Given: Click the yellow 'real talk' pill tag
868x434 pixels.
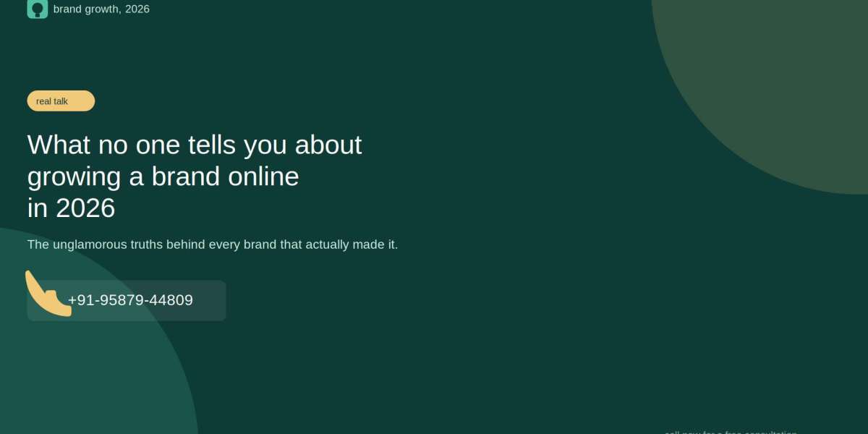Looking at the screenshot, I should 61,101.
